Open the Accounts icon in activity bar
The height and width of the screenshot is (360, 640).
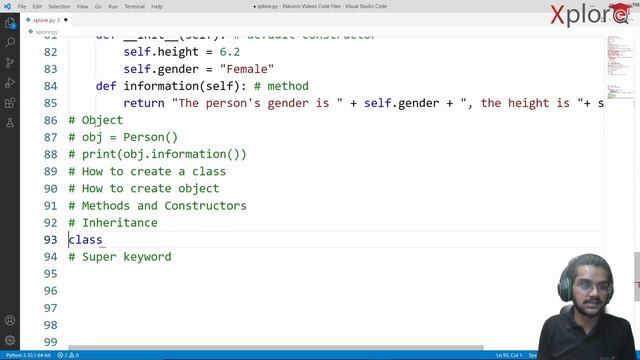(10, 320)
